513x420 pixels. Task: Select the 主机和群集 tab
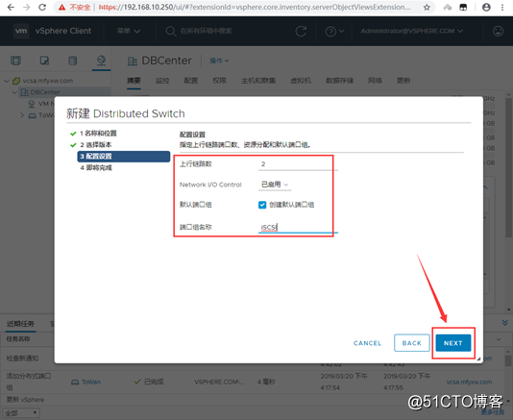pos(258,81)
